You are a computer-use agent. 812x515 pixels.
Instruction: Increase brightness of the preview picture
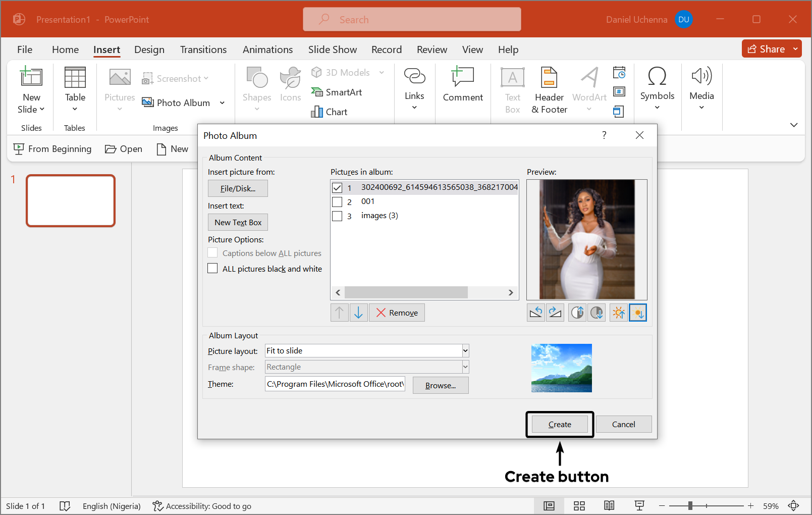pyautogui.click(x=619, y=313)
